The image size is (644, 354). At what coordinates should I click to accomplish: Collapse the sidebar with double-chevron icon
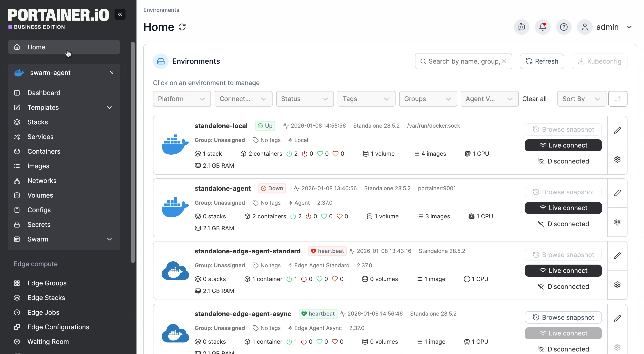tap(120, 14)
